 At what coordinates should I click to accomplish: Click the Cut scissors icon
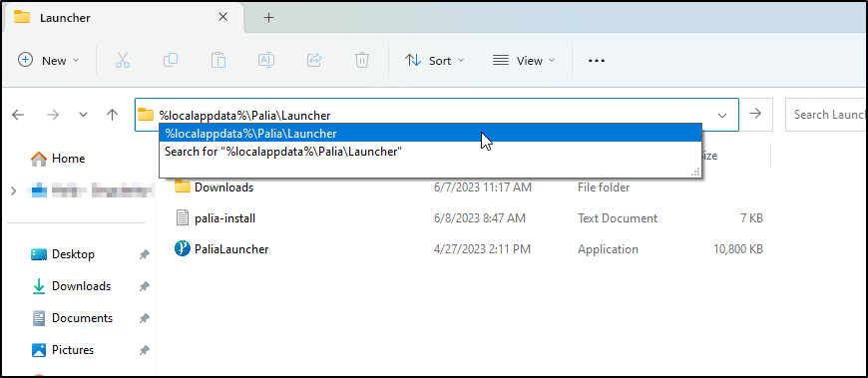pos(123,60)
